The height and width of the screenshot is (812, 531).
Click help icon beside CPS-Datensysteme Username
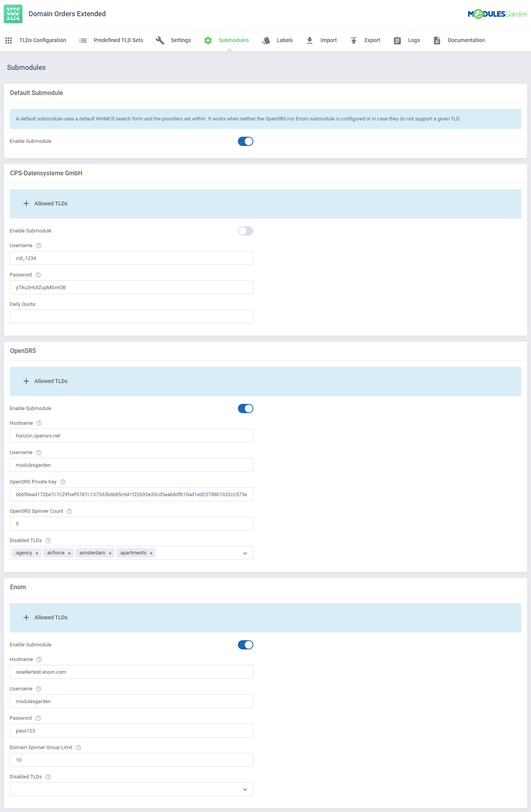pyautogui.click(x=39, y=246)
